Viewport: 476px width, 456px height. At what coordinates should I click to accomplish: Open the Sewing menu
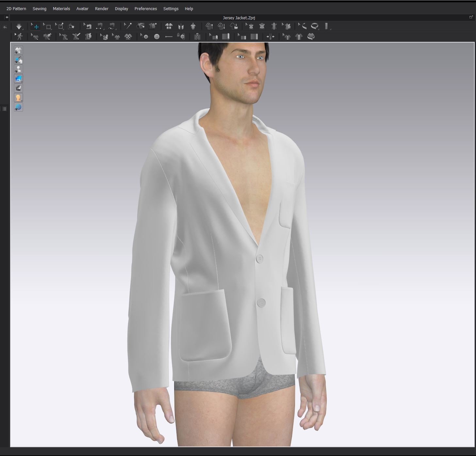[x=39, y=8]
